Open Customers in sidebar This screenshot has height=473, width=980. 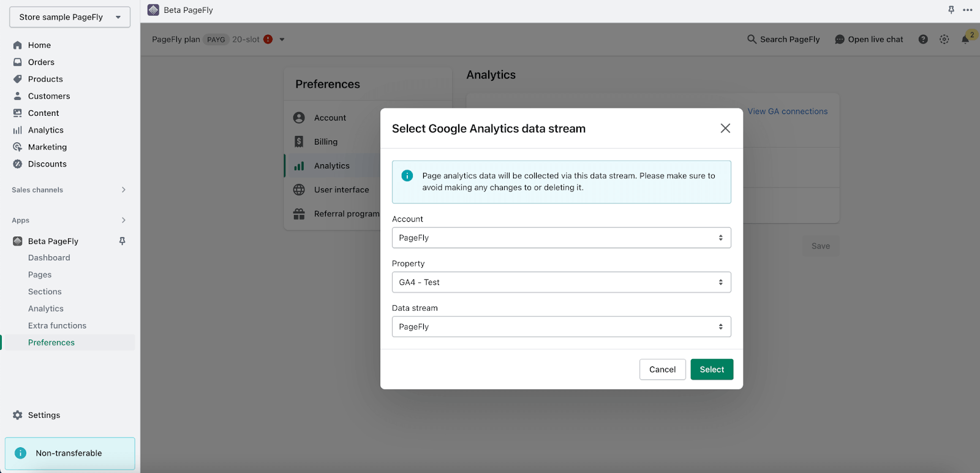click(x=49, y=96)
